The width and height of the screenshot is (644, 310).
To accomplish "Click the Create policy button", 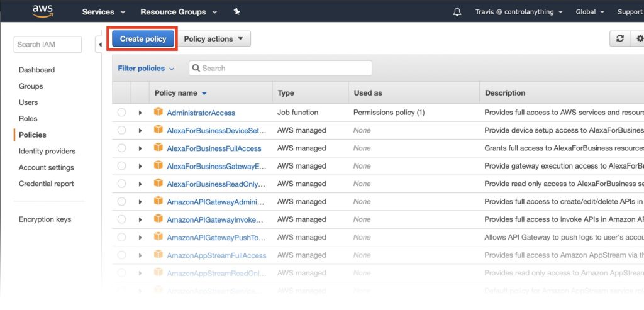I will point(143,38).
